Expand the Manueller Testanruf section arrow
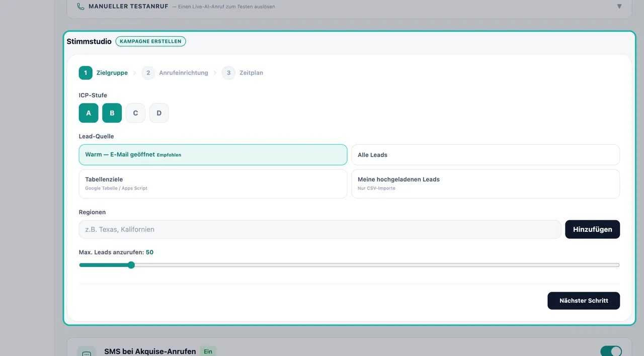This screenshot has height=356, width=644. click(619, 7)
